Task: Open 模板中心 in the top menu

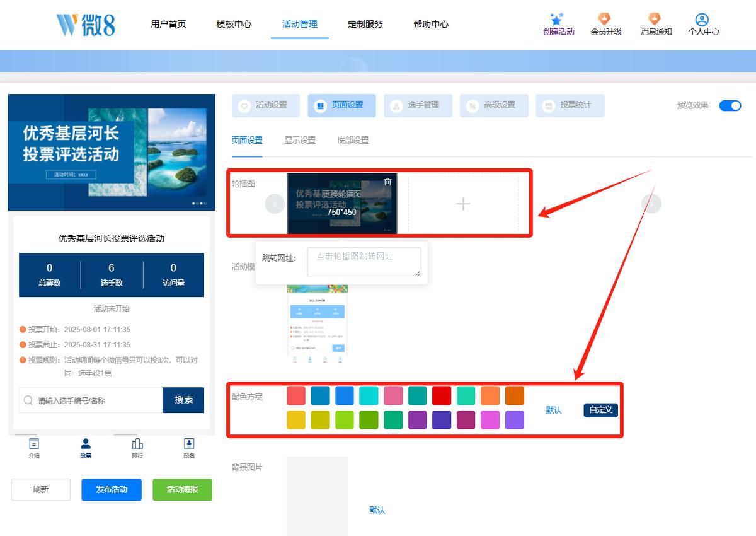Action: [x=234, y=24]
